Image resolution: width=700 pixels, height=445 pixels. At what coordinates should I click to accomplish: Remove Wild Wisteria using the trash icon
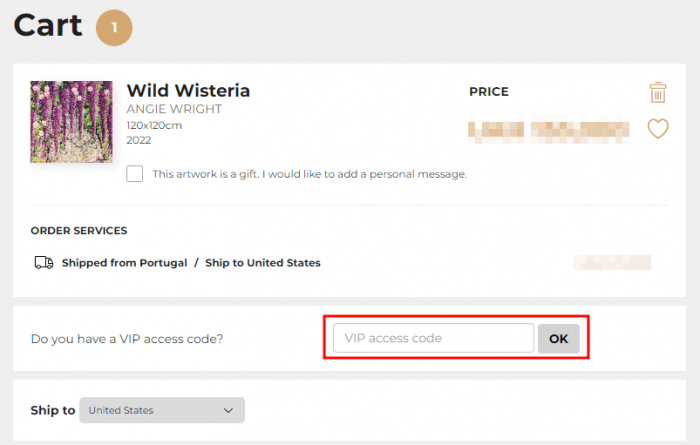tap(657, 93)
